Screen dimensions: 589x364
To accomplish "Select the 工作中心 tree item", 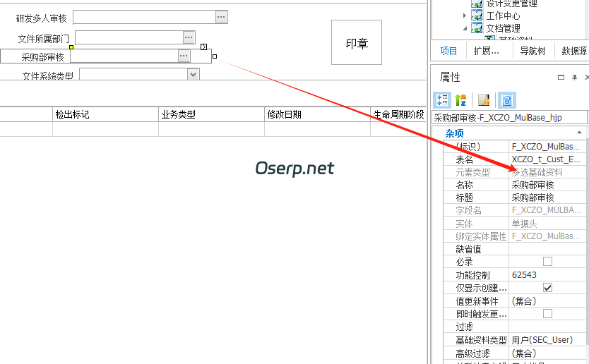I will point(503,16).
